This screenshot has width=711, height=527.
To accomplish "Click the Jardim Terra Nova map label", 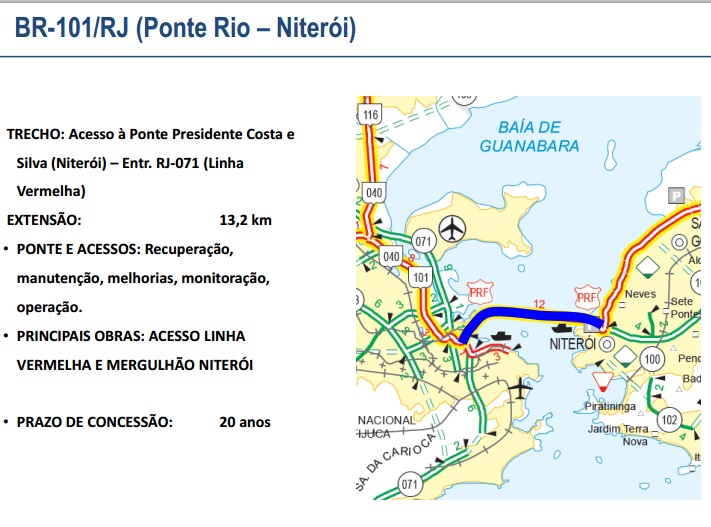I will point(618,435).
